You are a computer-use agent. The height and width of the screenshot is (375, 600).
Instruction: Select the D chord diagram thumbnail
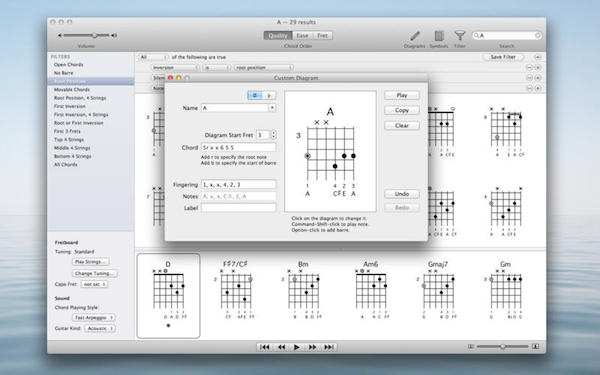point(168,296)
